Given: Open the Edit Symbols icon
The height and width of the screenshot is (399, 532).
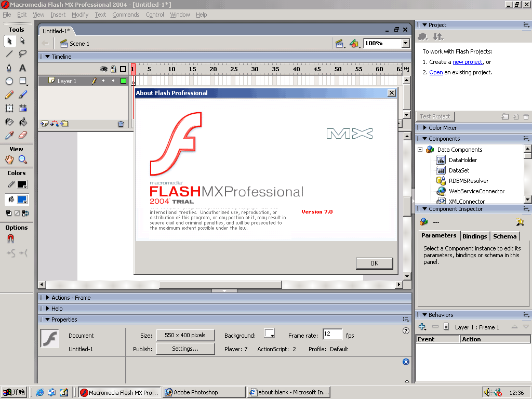Looking at the screenshot, I should 355,44.
